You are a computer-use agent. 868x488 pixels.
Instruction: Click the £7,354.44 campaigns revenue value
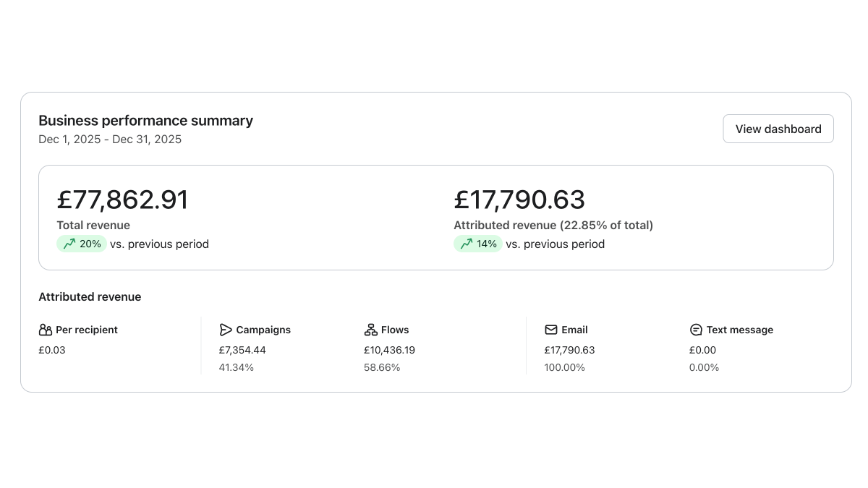pyautogui.click(x=242, y=350)
